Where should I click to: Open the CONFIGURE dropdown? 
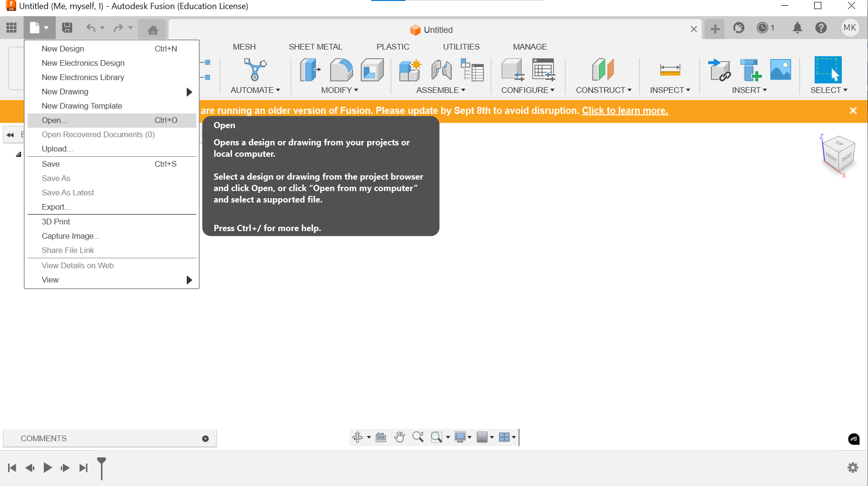tap(528, 90)
